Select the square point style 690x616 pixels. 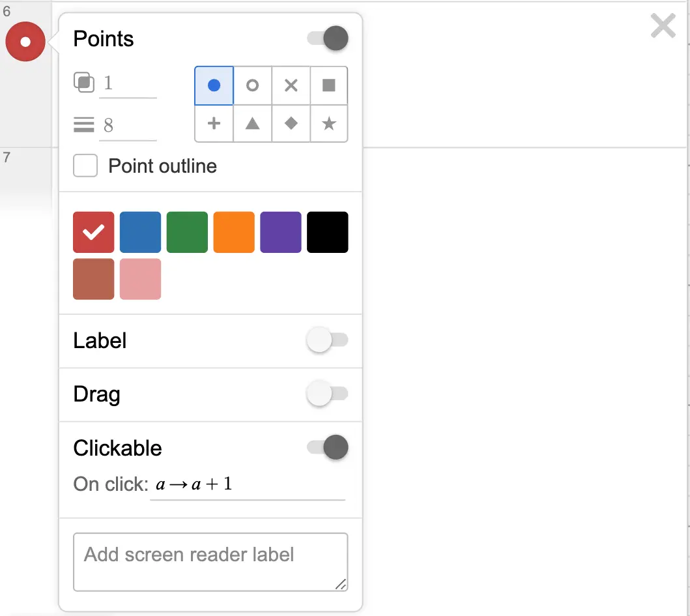[x=329, y=85]
